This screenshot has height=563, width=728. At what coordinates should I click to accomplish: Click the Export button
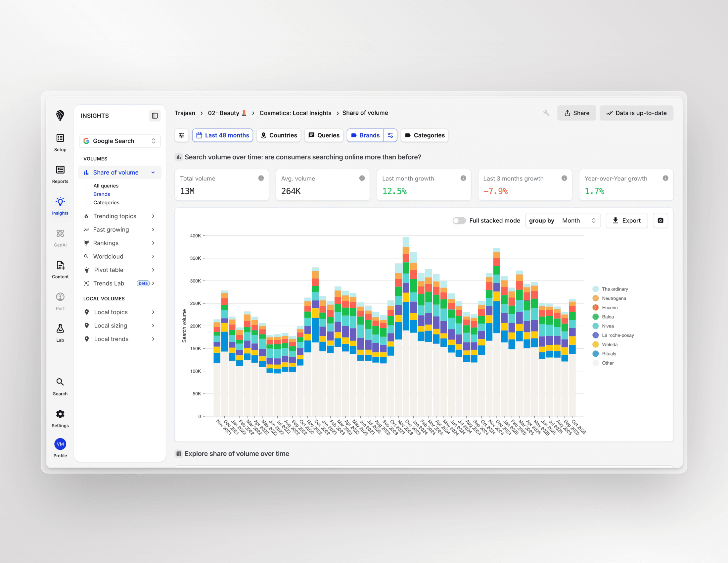626,221
